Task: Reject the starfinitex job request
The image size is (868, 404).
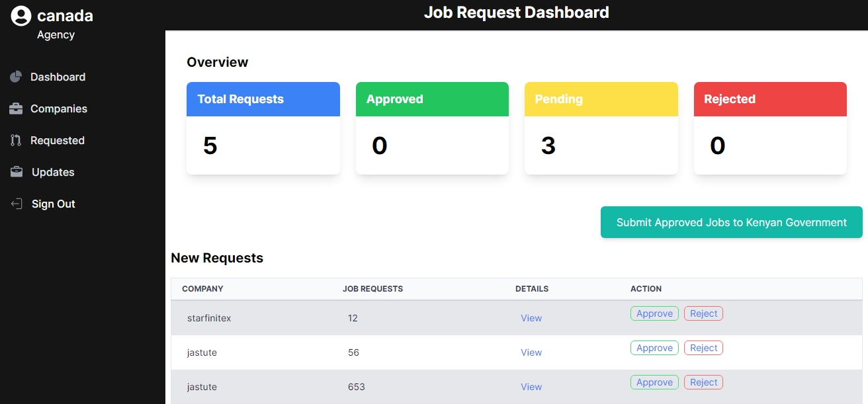Action: point(703,313)
